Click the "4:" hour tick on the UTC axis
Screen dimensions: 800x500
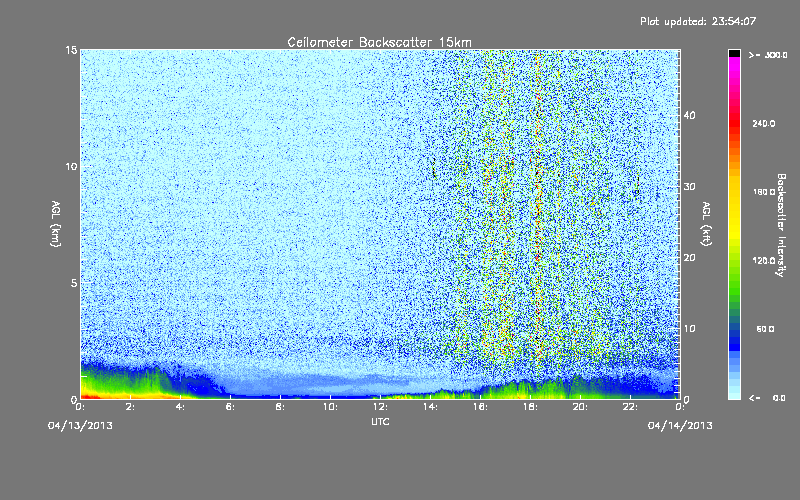point(180,407)
